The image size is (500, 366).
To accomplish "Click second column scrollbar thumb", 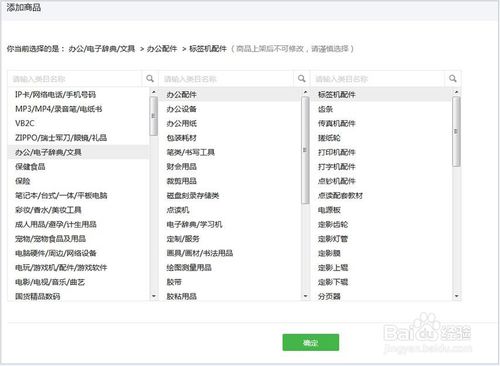I will pos(305,150).
